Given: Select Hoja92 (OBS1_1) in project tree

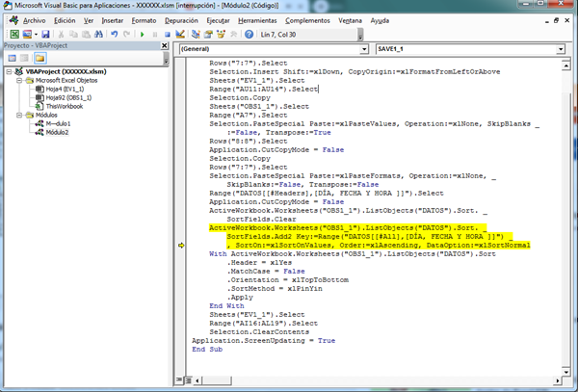Looking at the screenshot, I should click(67, 97).
